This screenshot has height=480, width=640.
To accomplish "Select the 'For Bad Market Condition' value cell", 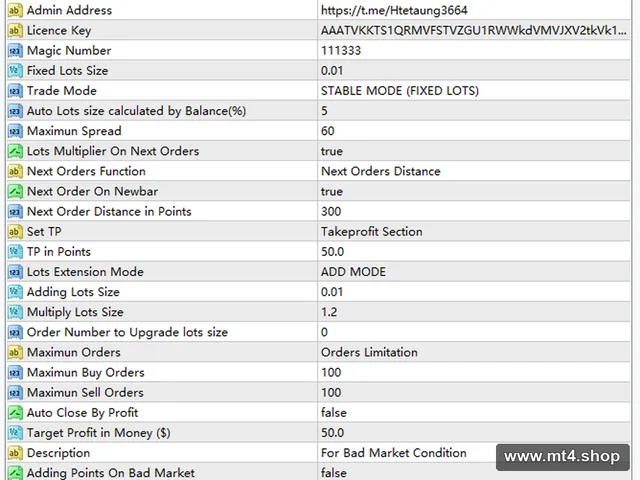I will 474,453.
